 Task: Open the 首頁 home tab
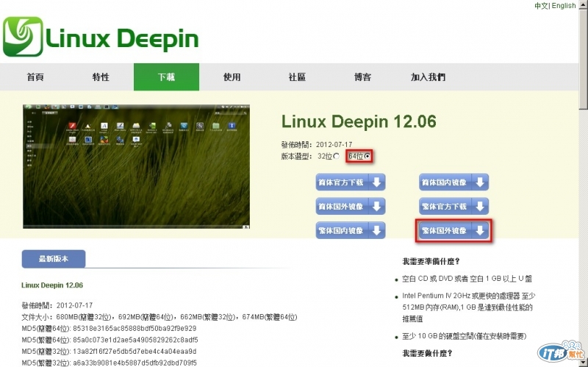pos(35,77)
